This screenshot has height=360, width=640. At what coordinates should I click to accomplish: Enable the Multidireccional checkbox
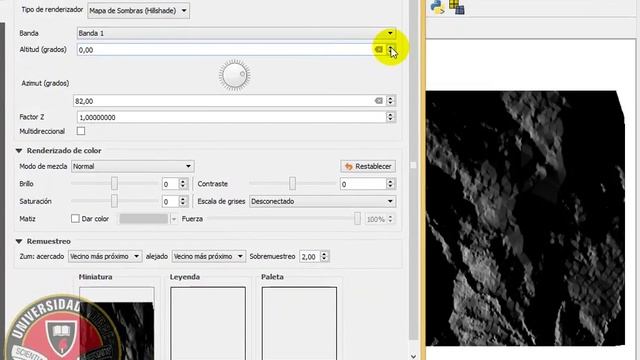click(81, 131)
